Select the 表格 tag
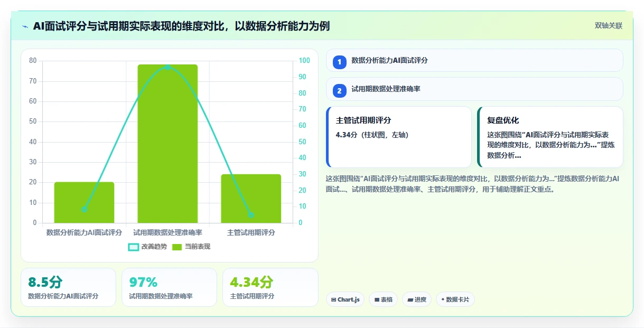644x328 pixels. (x=383, y=299)
